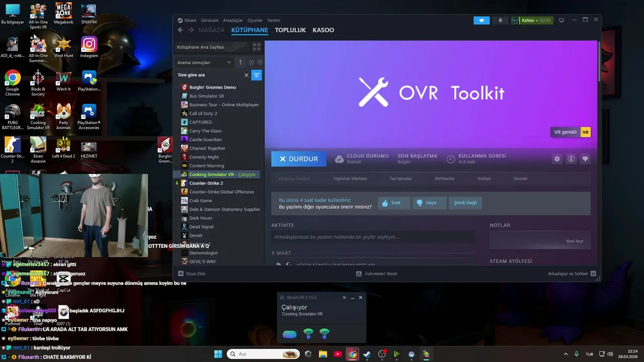Viewport: 644px width, 362px height.
Task: Click the Steam icon in the taskbar
Action: point(367,354)
